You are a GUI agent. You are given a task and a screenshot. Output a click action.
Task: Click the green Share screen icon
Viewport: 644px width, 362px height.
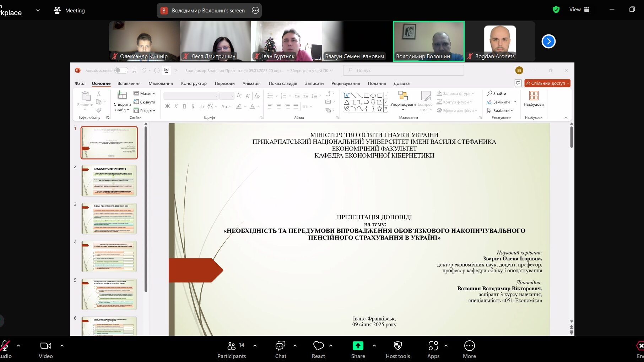(x=358, y=346)
